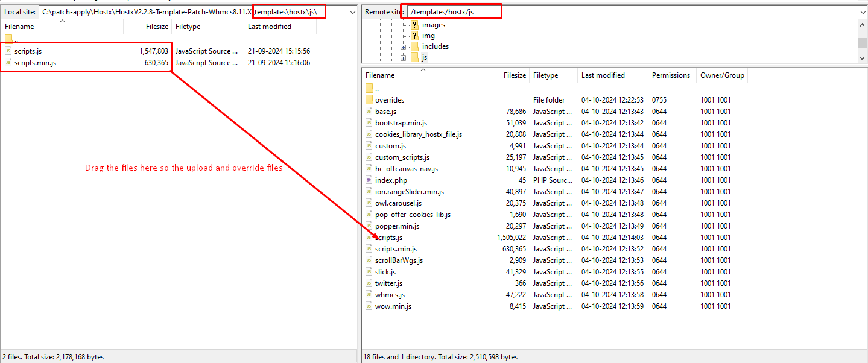Expand the js folder tree node
The height and width of the screenshot is (363, 868).
click(x=403, y=58)
